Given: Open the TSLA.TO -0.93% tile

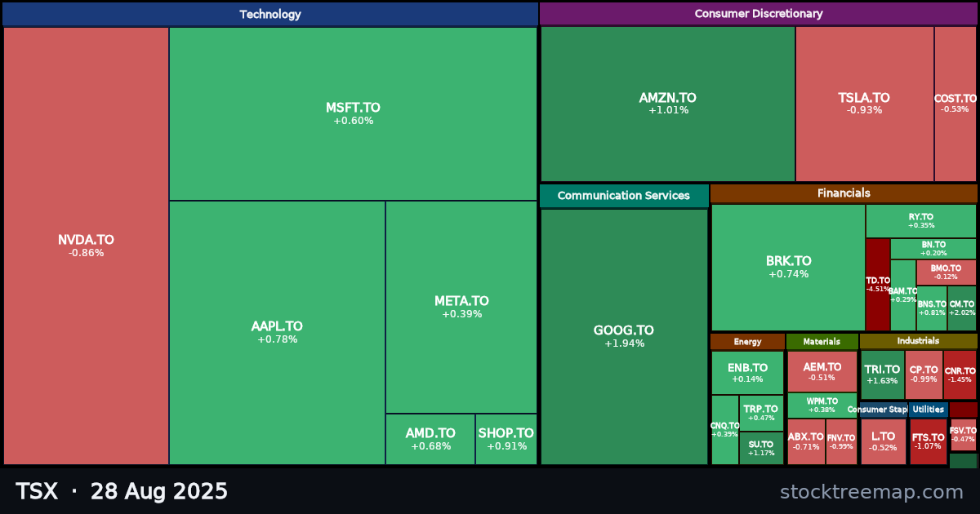Looking at the screenshot, I should point(865,104).
